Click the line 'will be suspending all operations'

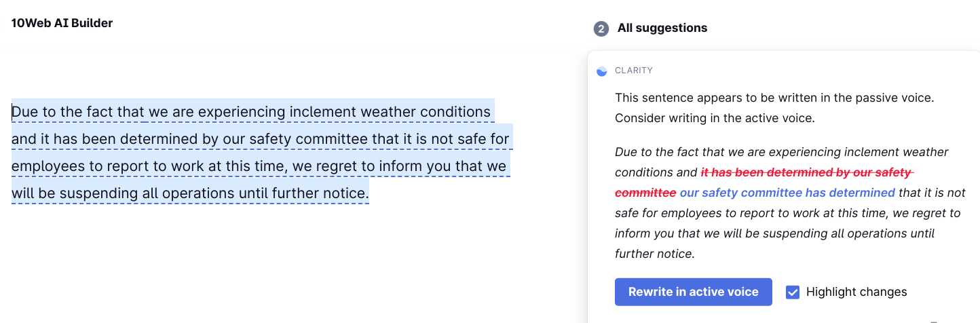point(190,193)
